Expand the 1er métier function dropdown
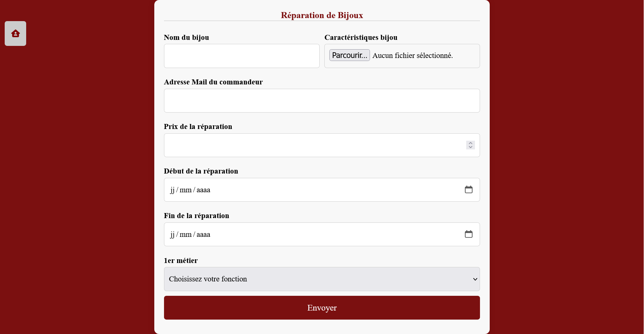 322,279
